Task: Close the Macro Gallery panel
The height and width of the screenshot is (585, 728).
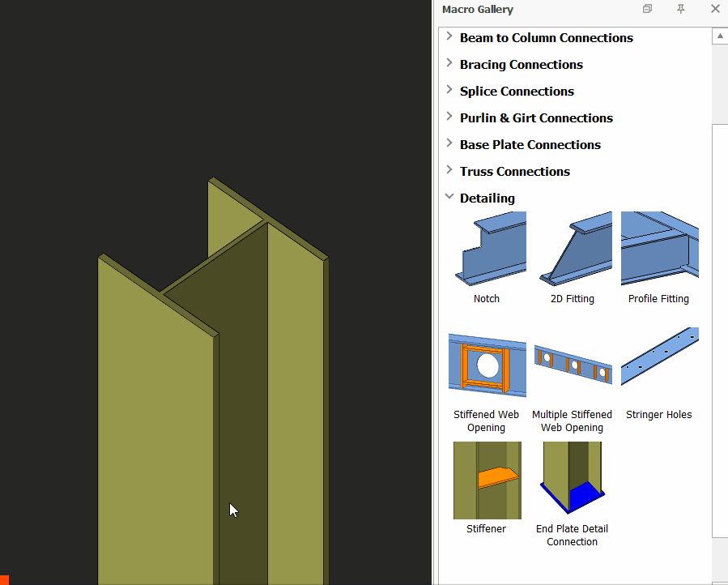Action: pos(715,9)
